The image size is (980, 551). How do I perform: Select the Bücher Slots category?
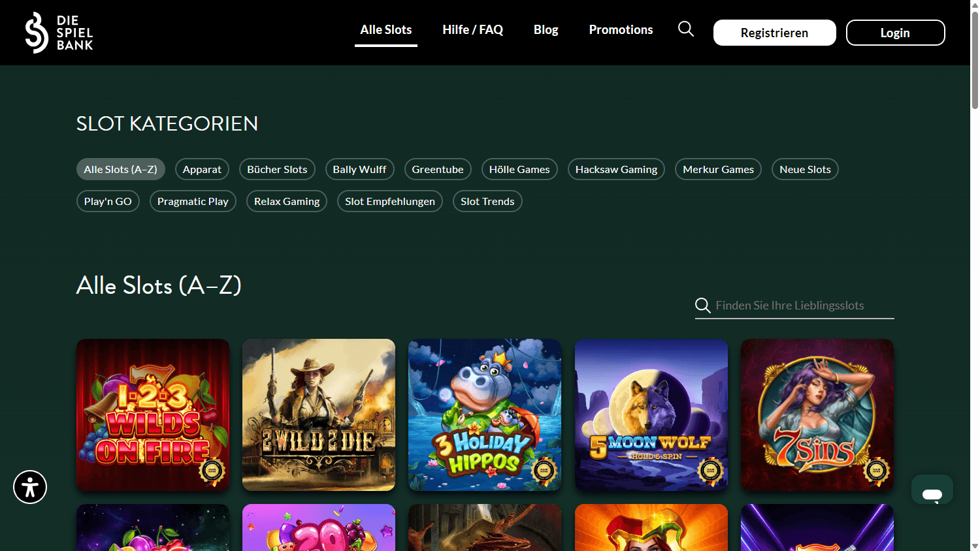point(277,169)
